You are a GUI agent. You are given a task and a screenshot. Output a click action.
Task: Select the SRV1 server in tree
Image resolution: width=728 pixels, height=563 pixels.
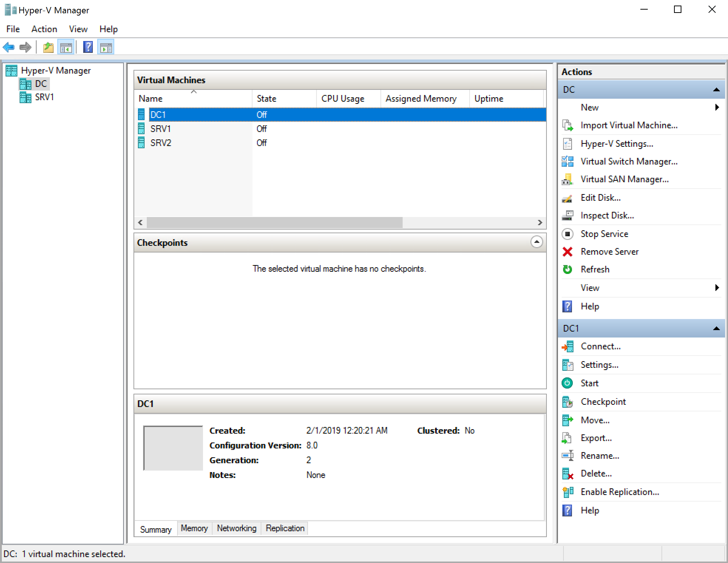pos(44,97)
